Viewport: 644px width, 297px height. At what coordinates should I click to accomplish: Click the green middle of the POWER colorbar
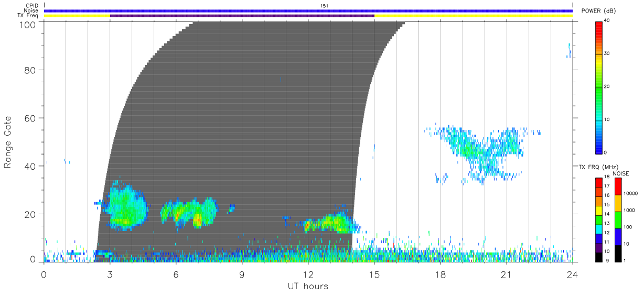tap(599, 87)
